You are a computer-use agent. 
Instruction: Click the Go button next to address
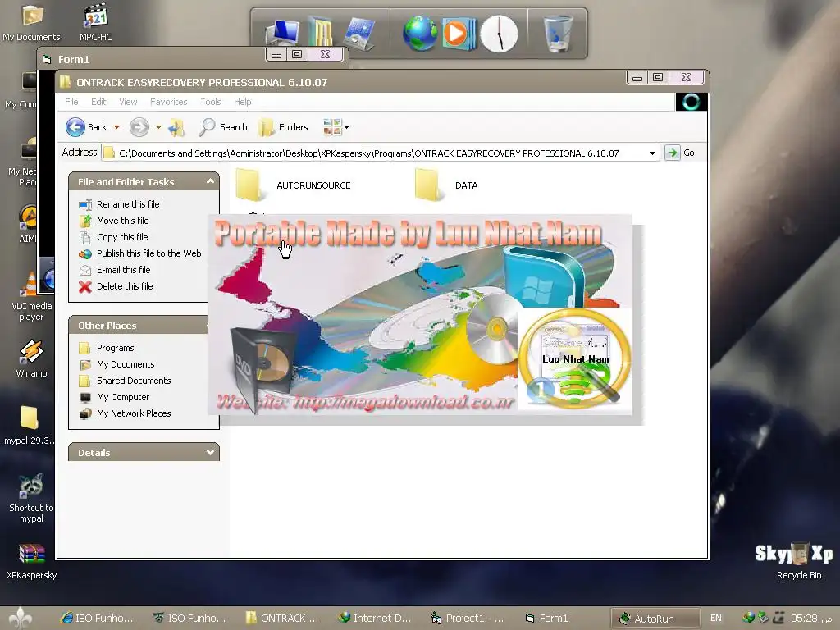tap(680, 153)
